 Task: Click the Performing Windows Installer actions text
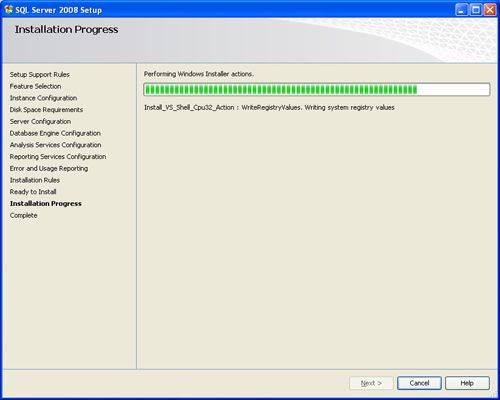(199, 74)
